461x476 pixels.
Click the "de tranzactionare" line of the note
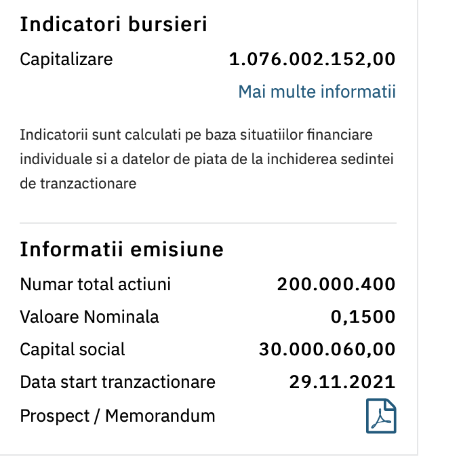tap(78, 183)
